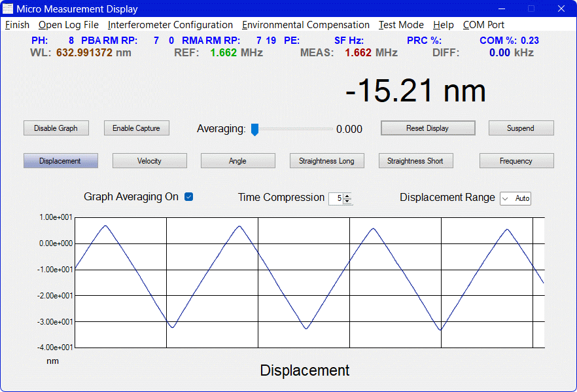
Task: Select the Velocity measurement mode
Action: click(x=149, y=161)
